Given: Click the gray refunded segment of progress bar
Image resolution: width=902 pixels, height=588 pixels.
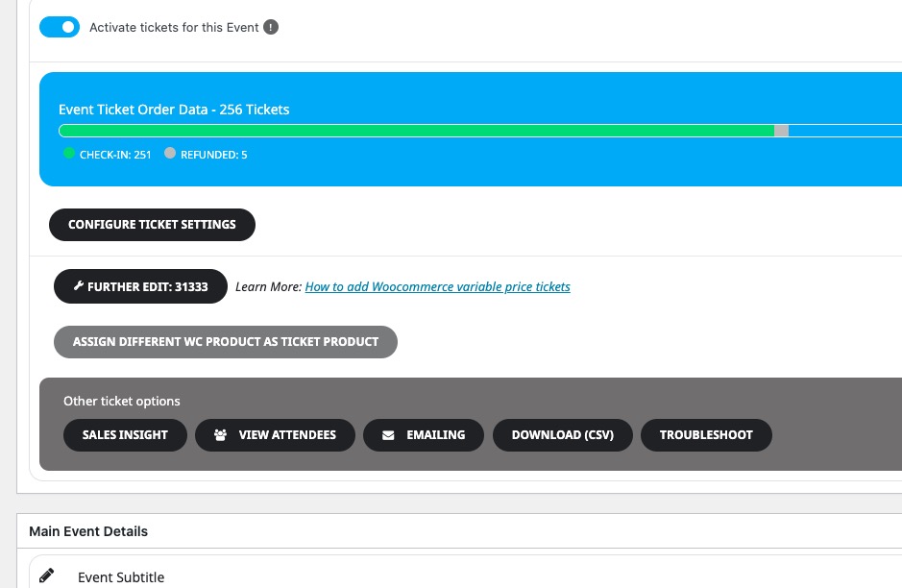Looking at the screenshot, I should pos(781,131).
